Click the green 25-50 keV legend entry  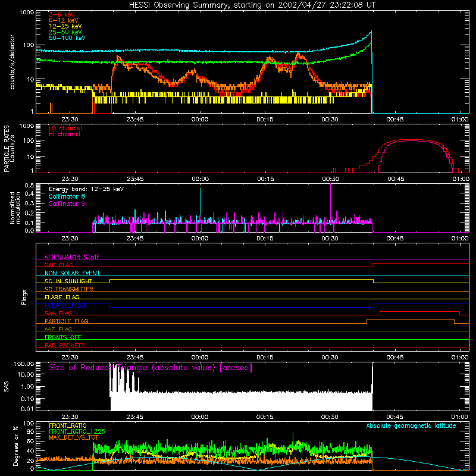click(x=65, y=32)
